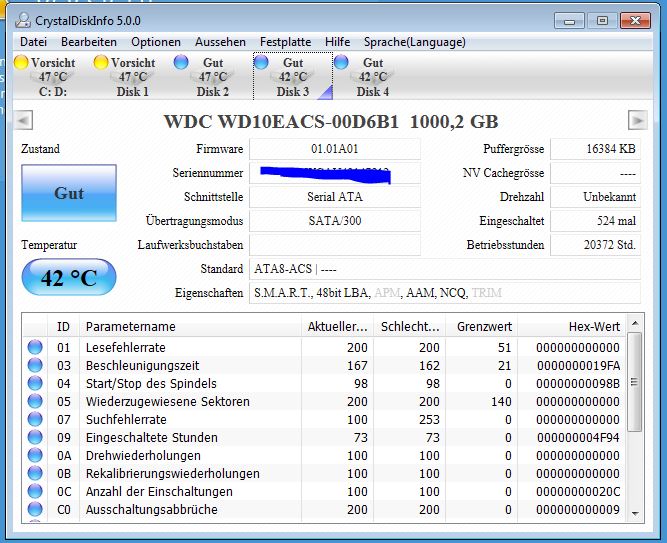Select the Eingeschaltete Stunden parameter name
The height and width of the screenshot is (543, 667).
pos(151,437)
